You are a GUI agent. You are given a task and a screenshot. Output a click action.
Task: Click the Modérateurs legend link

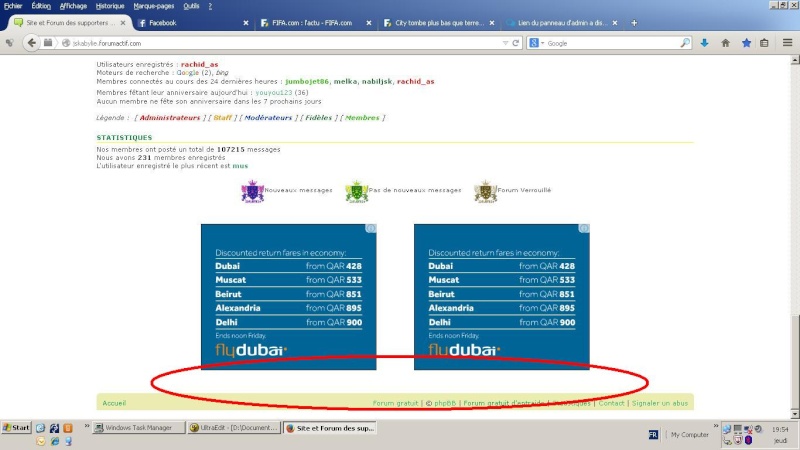[x=268, y=117]
